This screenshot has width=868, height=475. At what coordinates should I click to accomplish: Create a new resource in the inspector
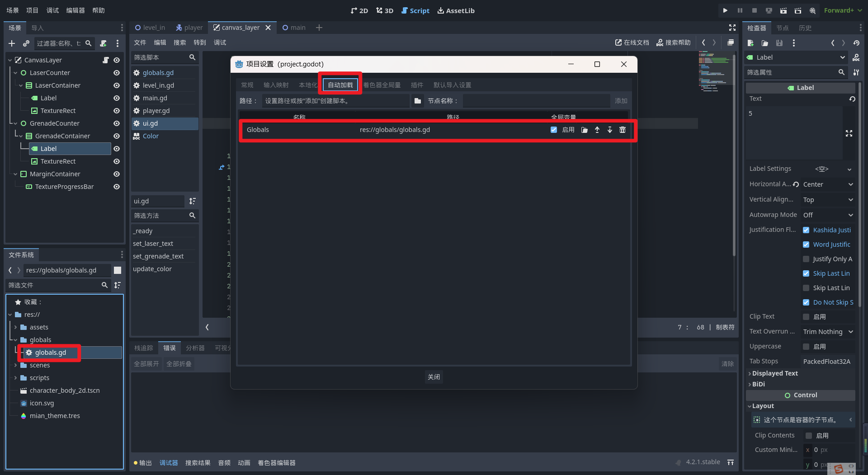click(750, 43)
